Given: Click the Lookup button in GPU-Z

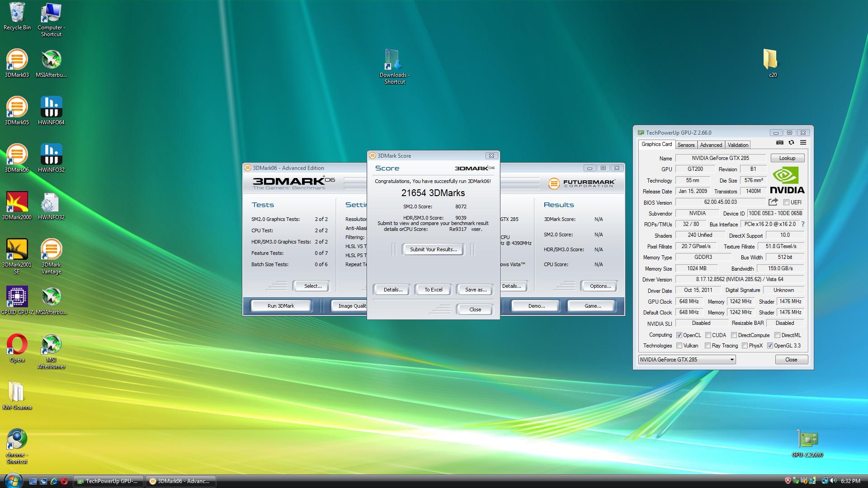Looking at the screenshot, I should pos(787,158).
